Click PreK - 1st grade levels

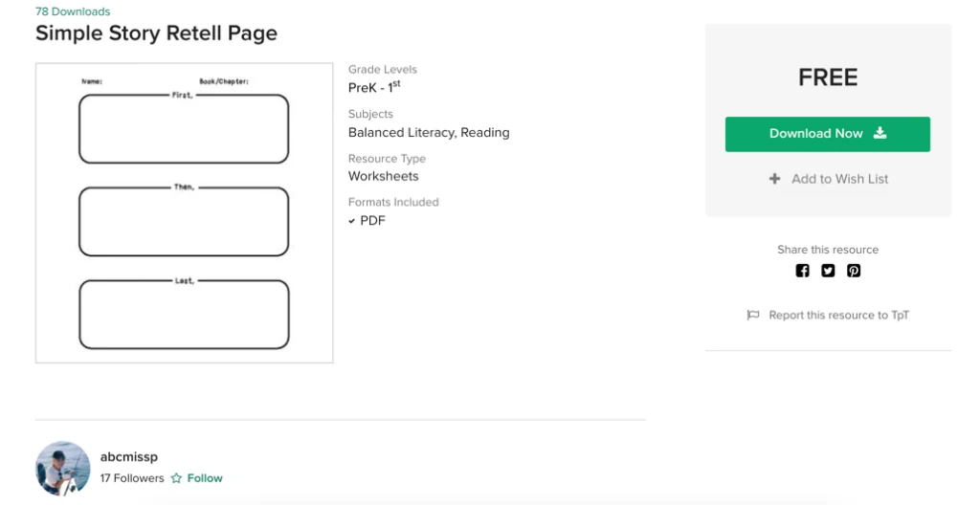[x=374, y=87]
